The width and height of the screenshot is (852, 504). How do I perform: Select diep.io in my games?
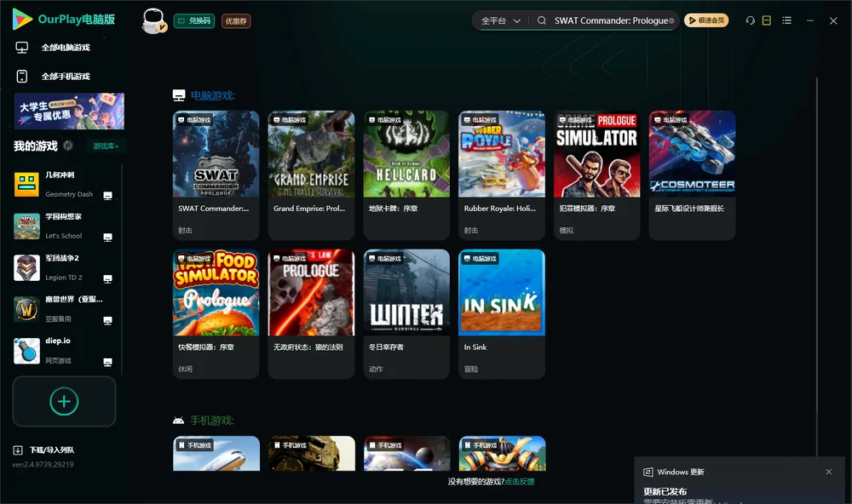coord(64,351)
